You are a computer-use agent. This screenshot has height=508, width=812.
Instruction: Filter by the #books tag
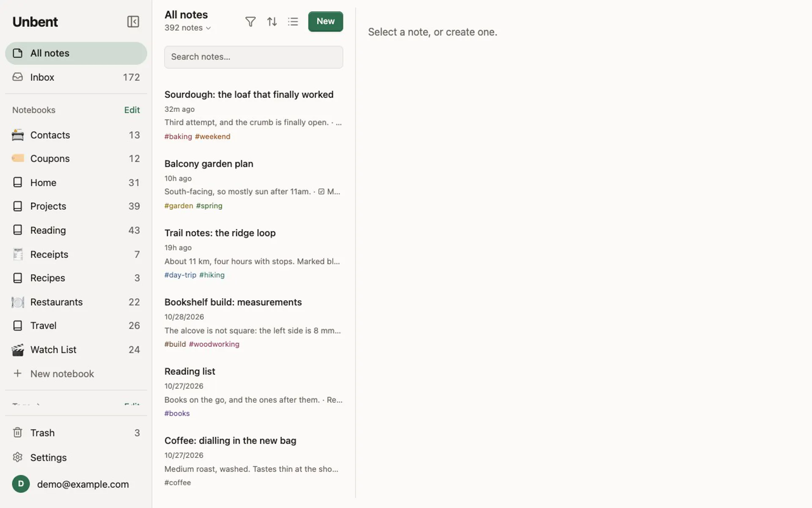pos(177,414)
